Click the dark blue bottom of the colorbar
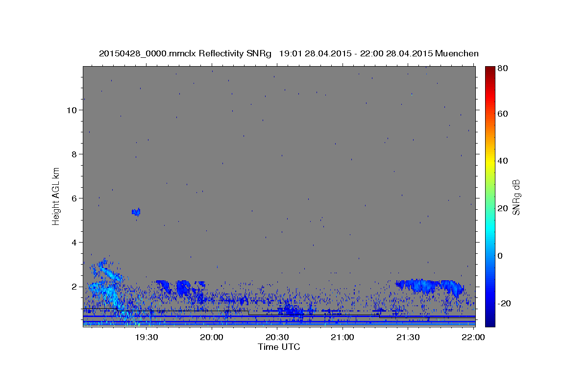The height and width of the screenshot is (392, 588). tap(490, 321)
